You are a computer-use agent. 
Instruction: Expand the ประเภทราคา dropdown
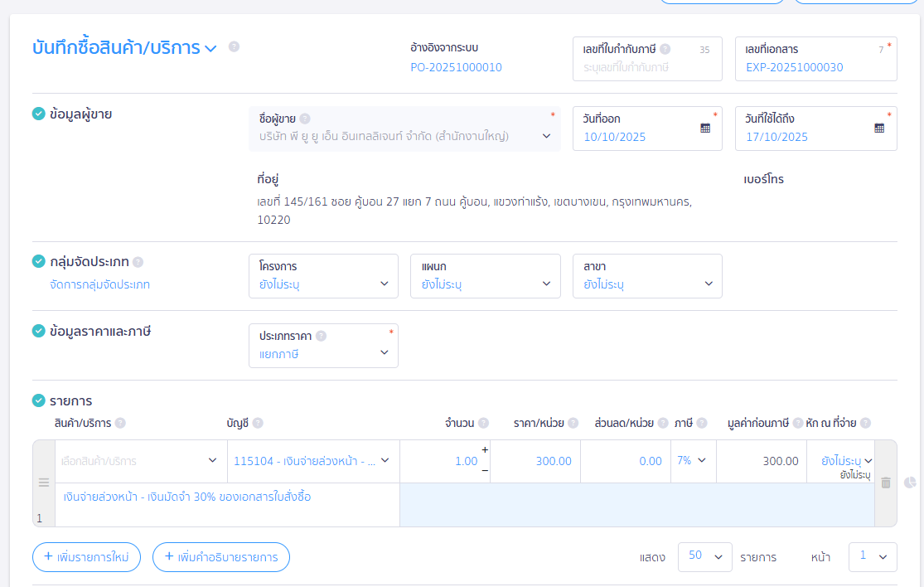coord(323,346)
